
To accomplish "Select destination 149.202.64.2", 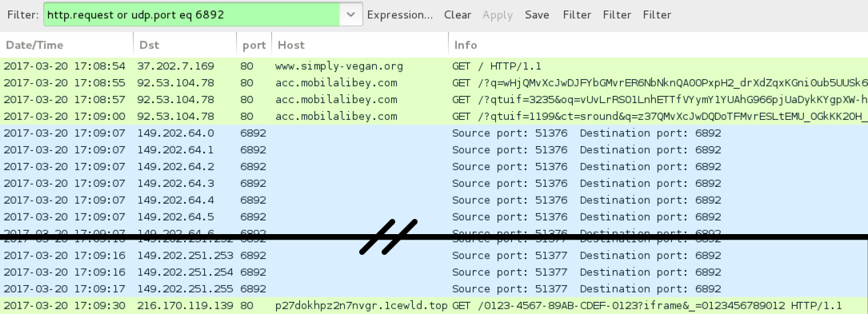I will pos(175,166).
